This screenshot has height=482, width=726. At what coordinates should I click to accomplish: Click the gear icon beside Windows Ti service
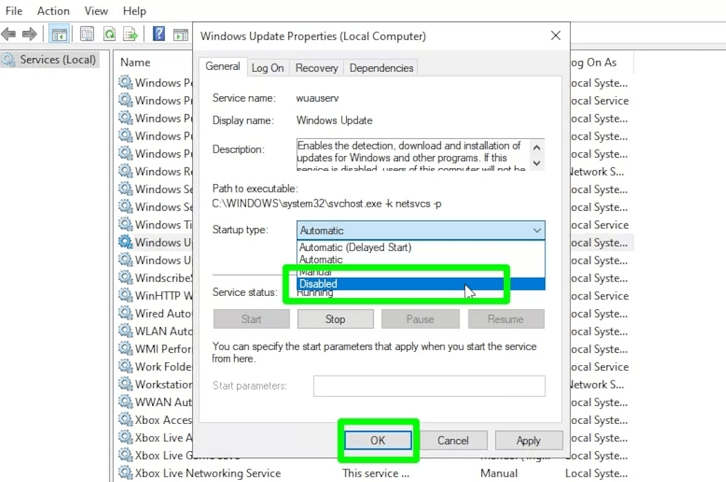[125, 224]
